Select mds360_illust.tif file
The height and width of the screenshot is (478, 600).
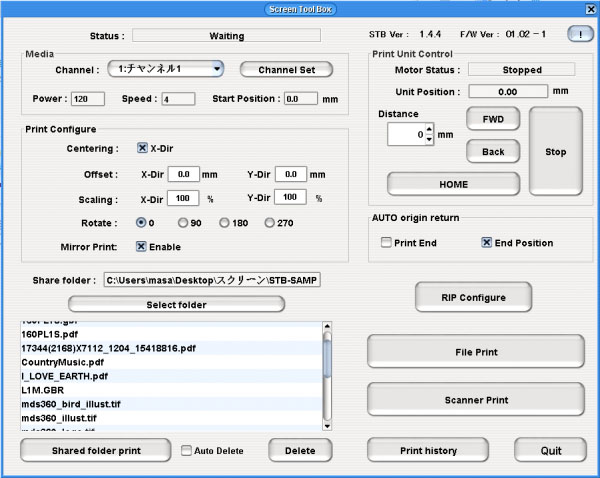(x=171, y=418)
